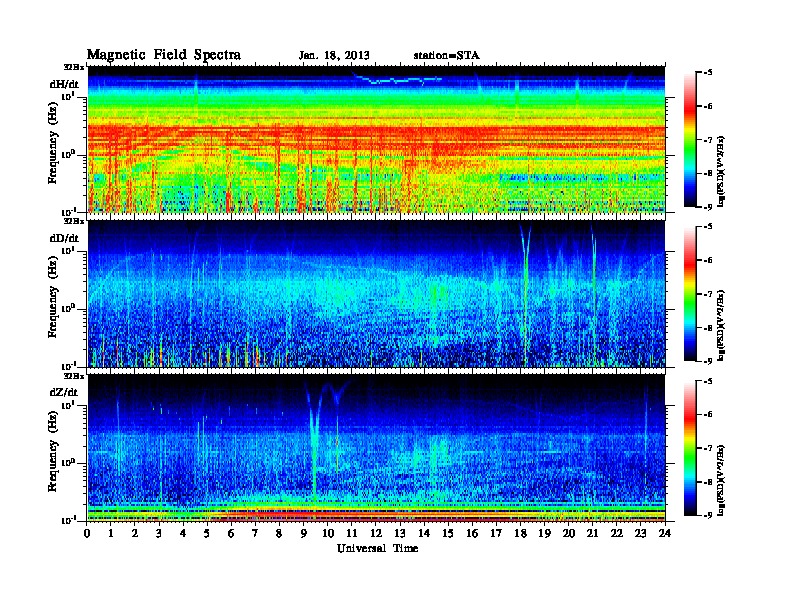Click the dZ/dt spectrogram plot area

[x=376, y=448]
